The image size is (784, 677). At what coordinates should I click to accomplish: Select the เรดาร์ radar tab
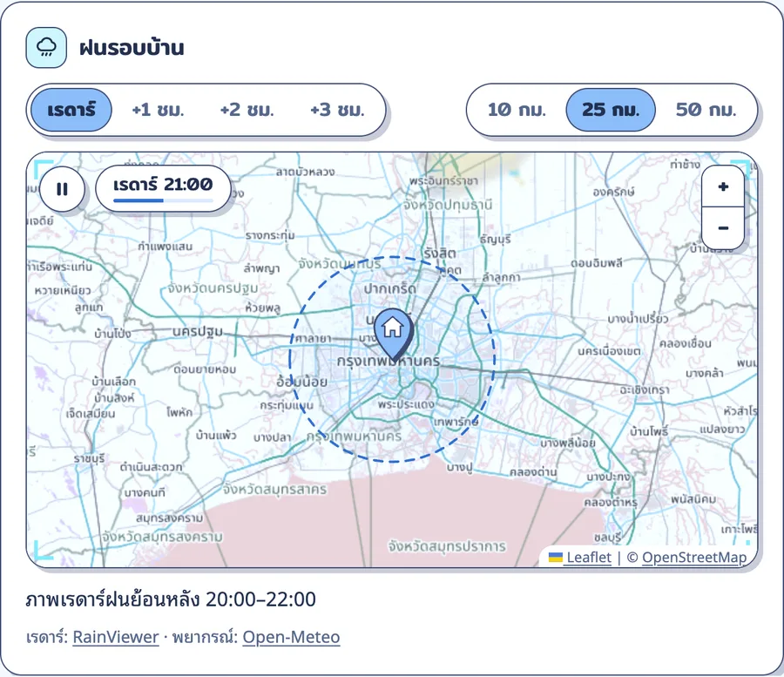[71, 110]
